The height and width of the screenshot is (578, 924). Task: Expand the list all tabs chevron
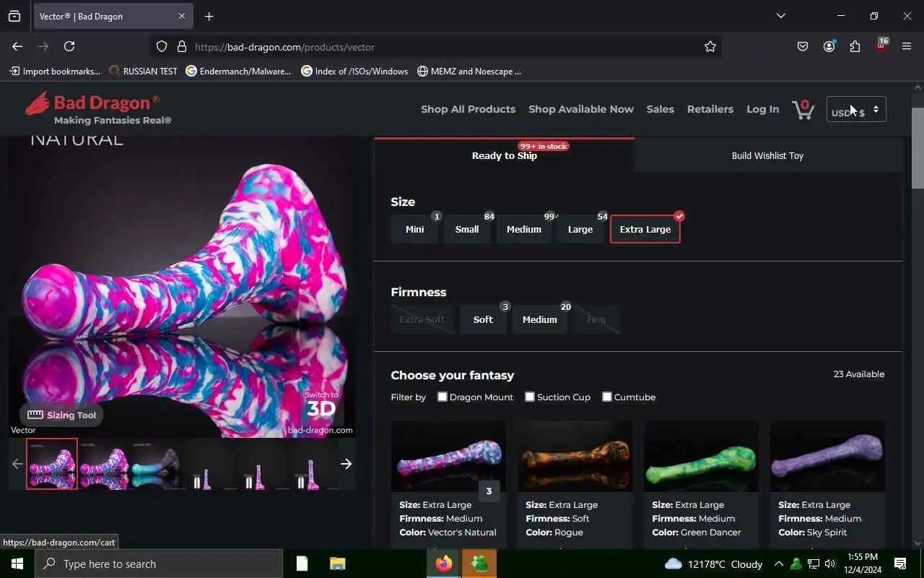(x=780, y=16)
